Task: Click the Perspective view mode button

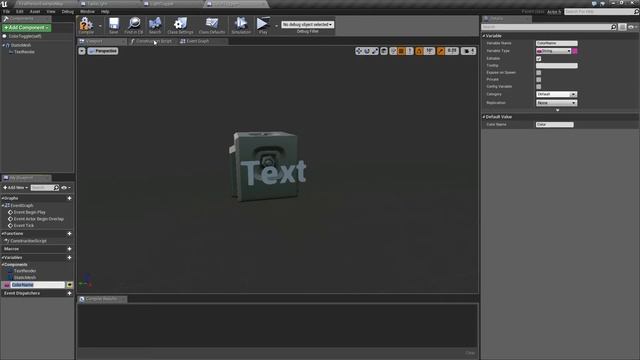Action: pos(103,51)
